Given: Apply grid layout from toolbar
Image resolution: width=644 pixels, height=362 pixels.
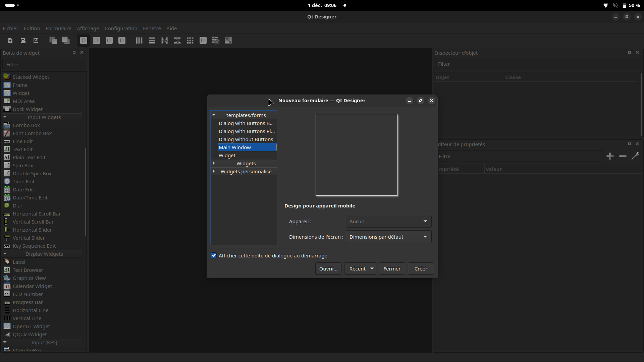Looking at the screenshot, I should pyautogui.click(x=190, y=41).
